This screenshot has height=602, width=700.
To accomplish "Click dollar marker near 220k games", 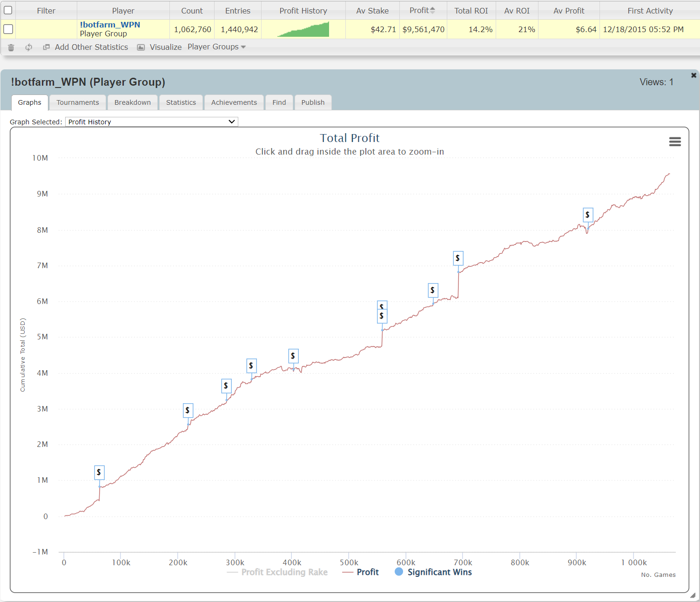I will (188, 410).
